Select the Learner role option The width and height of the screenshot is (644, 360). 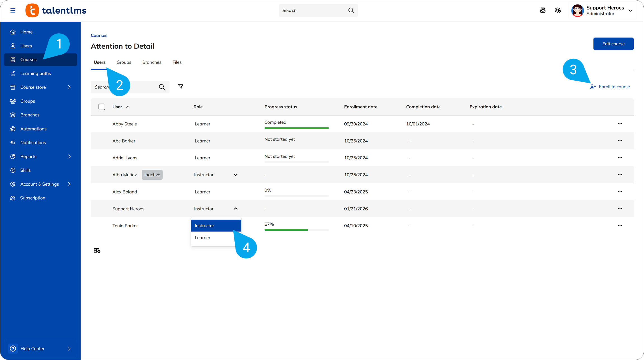(x=203, y=238)
